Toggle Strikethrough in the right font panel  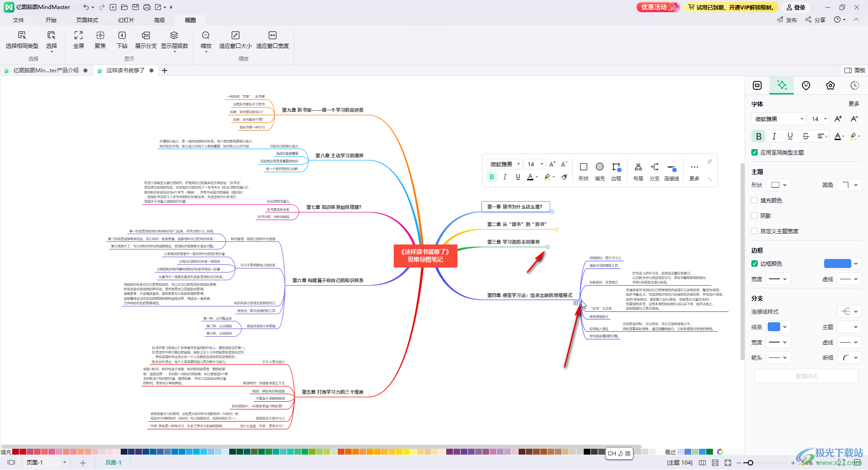pos(806,136)
